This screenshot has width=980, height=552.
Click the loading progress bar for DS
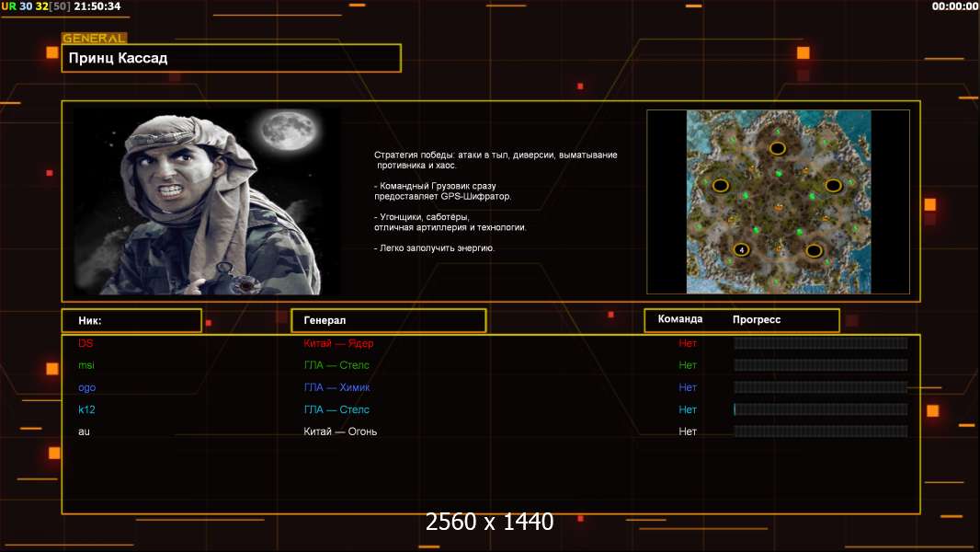pyautogui.click(x=821, y=343)
